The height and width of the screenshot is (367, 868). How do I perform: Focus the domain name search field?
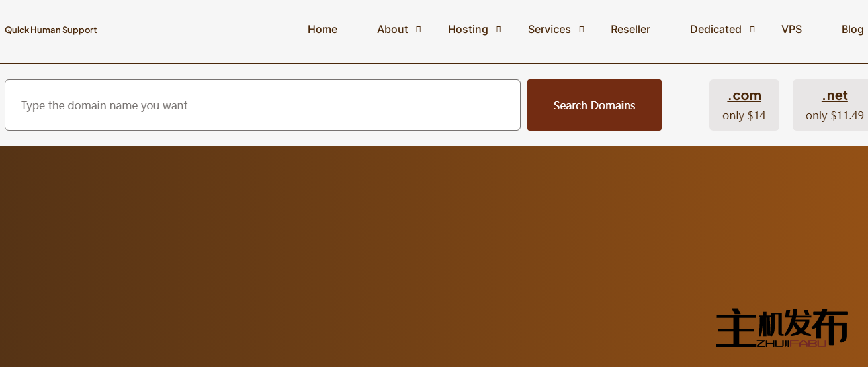[x=262, y=105]
